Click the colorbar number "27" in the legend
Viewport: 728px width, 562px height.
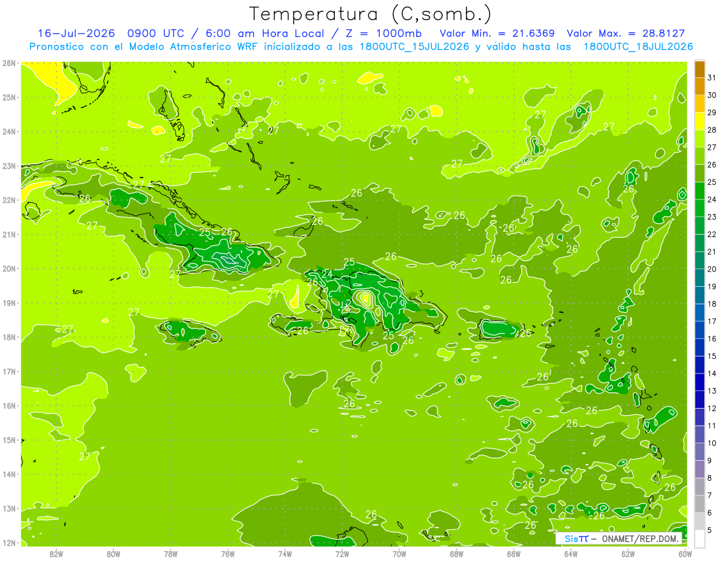(712, 147)
